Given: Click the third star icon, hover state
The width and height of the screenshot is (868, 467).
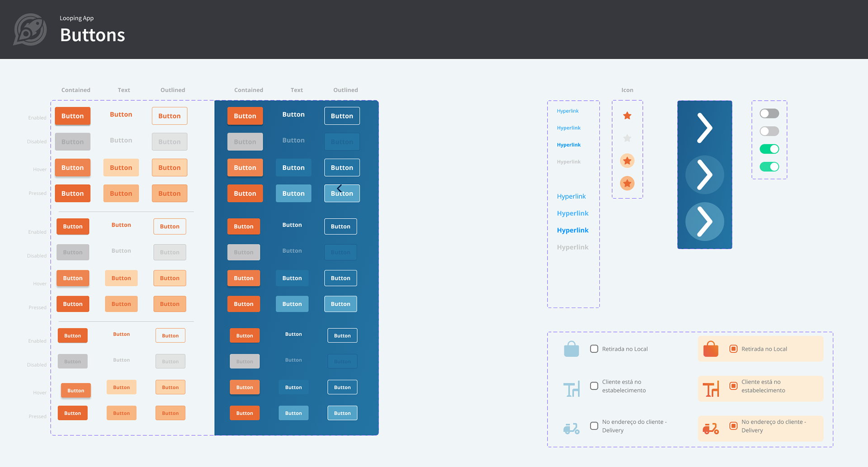Looking at the screenshot, I should (627, 161).
